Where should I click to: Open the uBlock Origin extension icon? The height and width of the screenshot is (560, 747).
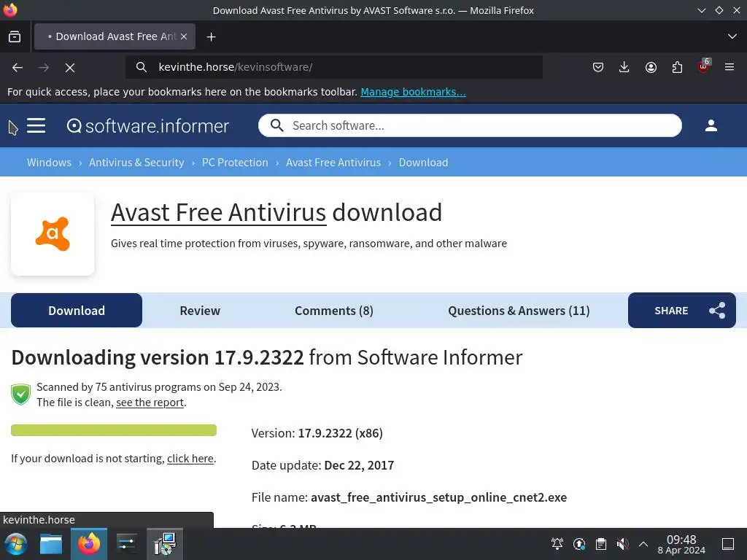tap(704, 66)
